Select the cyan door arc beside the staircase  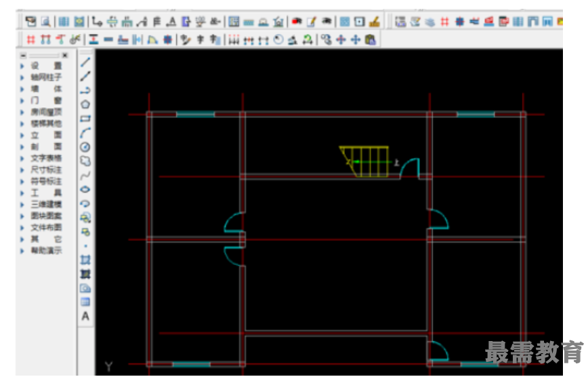coord(409,168)
